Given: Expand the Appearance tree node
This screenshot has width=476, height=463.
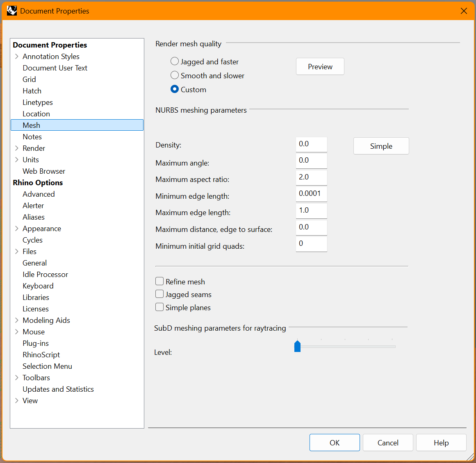Looking at the screenshot, I should 17,229.
